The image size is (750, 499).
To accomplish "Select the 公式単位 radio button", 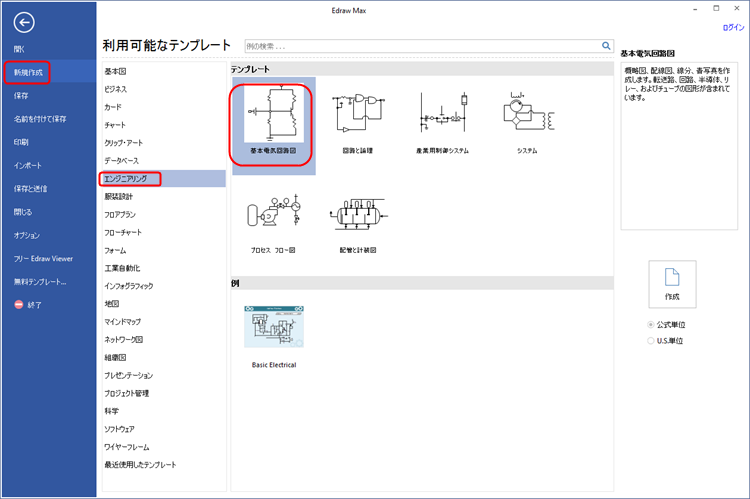I will pyautogui.click(x=651, y=324).
